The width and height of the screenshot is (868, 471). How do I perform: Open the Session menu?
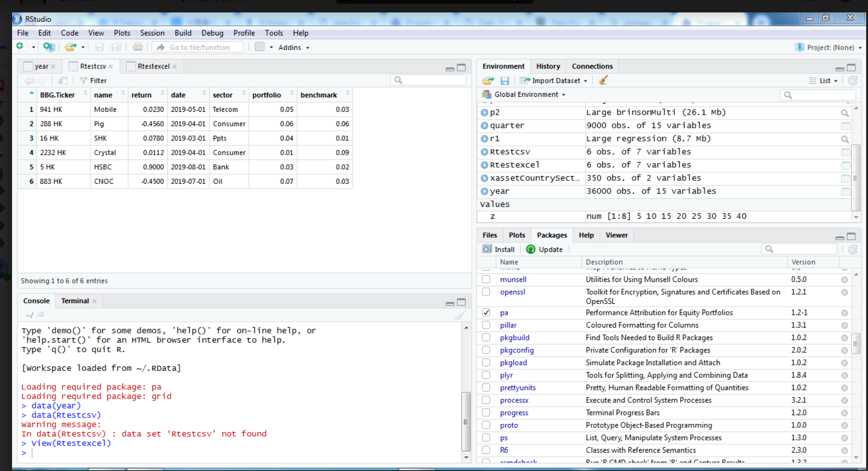coord(152,33)
